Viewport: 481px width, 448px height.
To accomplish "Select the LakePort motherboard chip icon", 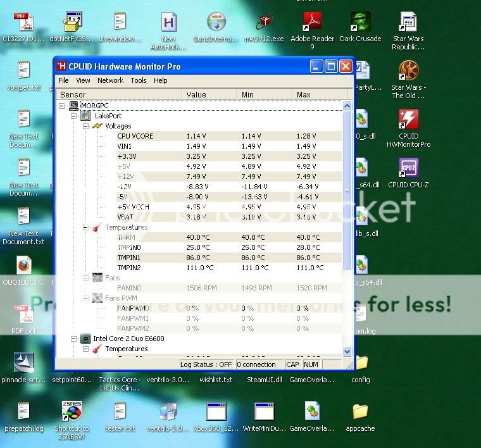I will coord(85,116).
